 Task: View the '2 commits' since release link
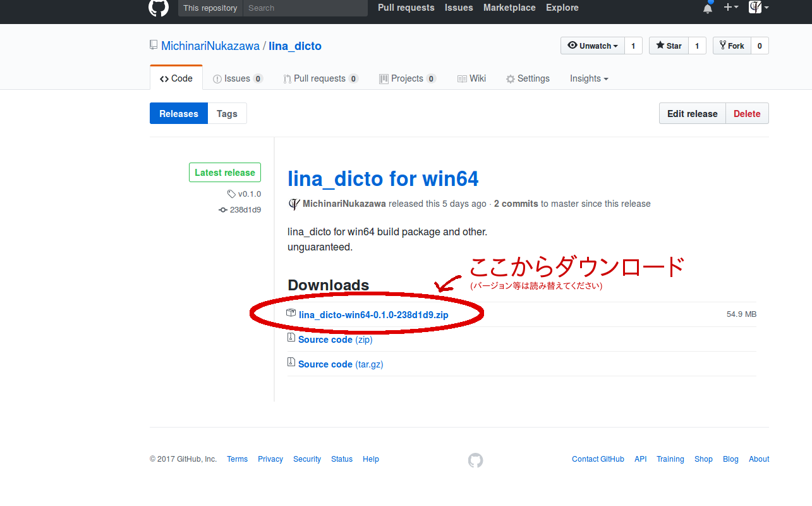pyautogui.click(x=516, y=204)
